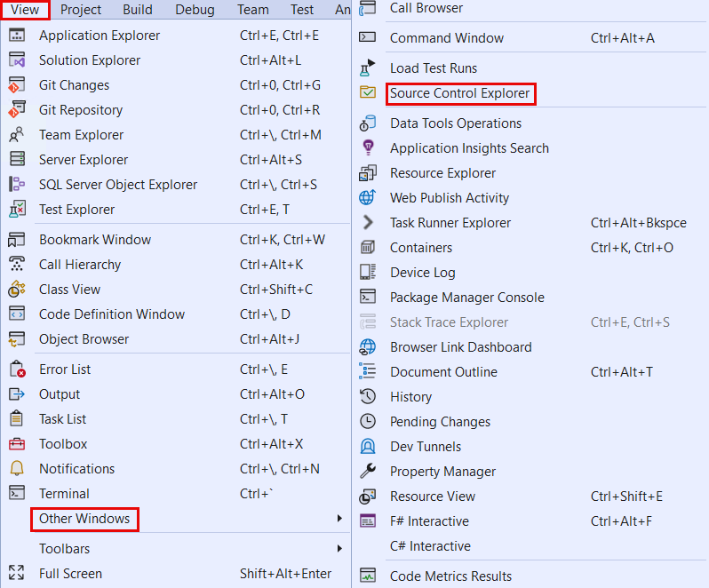
Task: Click the Test Explorer flask icon
Action: (16, 210)
